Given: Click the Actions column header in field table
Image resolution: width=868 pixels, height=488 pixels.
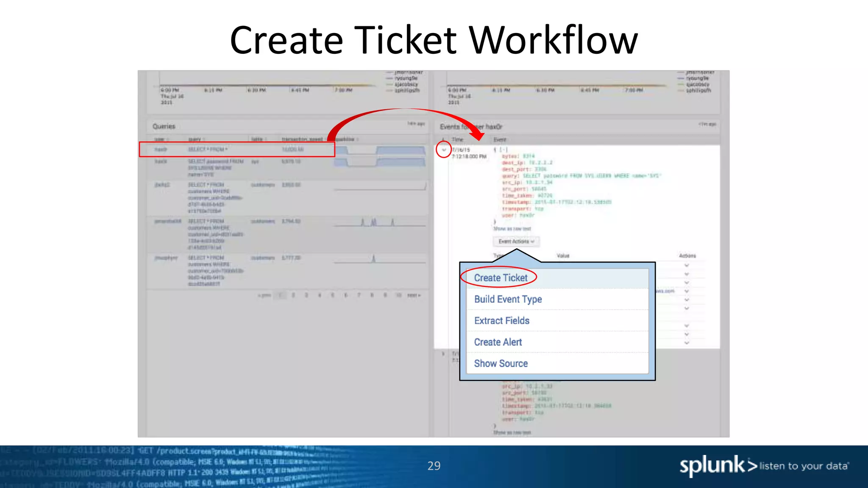Looking at the screenshot, I should [687, 256].
